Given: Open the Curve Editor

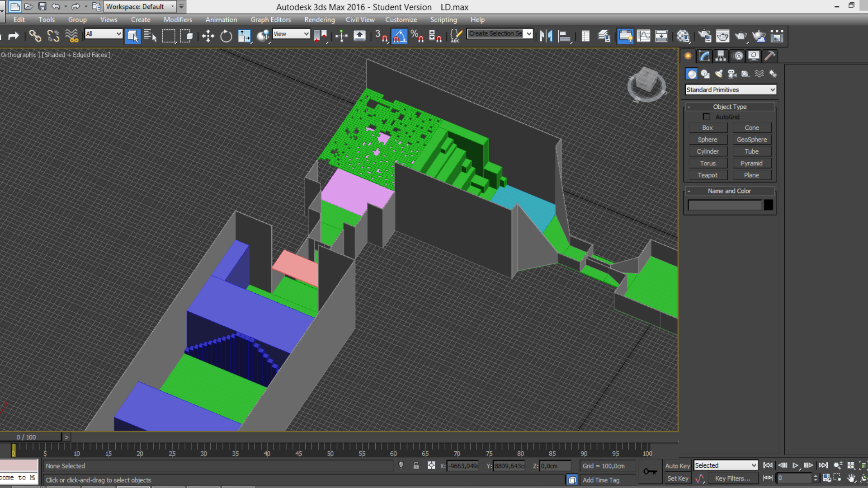Looking at the screenshot, I should click(643, 36).
